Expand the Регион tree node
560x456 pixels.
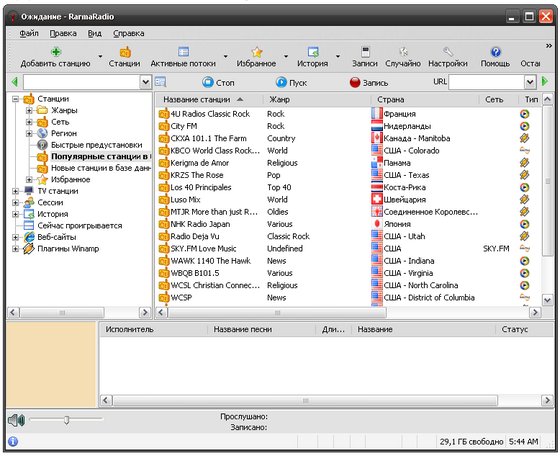point(29,134)
